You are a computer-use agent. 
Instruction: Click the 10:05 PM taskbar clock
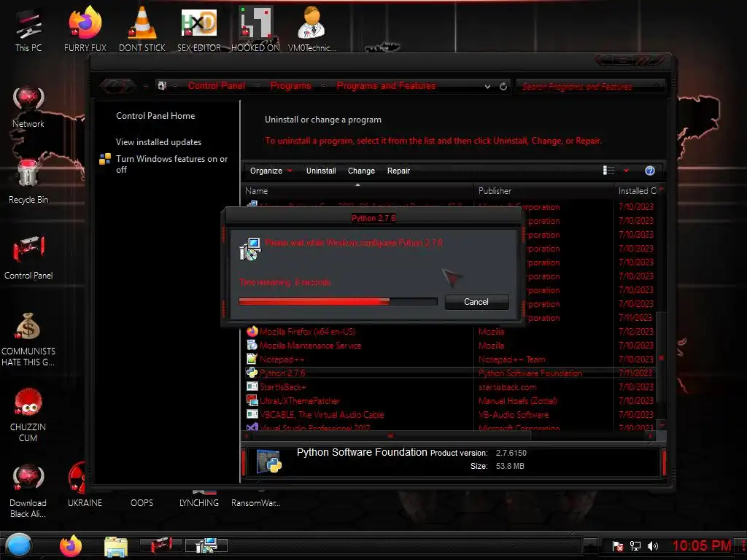click(701, 545)
